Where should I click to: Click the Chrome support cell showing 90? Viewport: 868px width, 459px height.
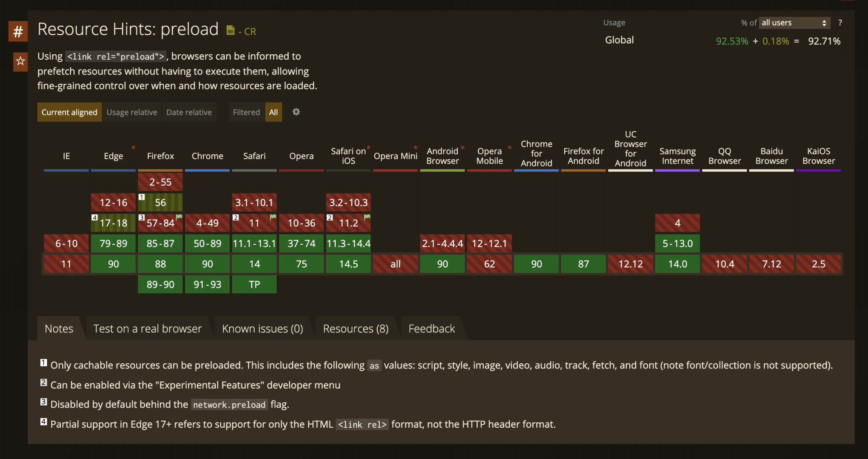[x=207, y=264]
